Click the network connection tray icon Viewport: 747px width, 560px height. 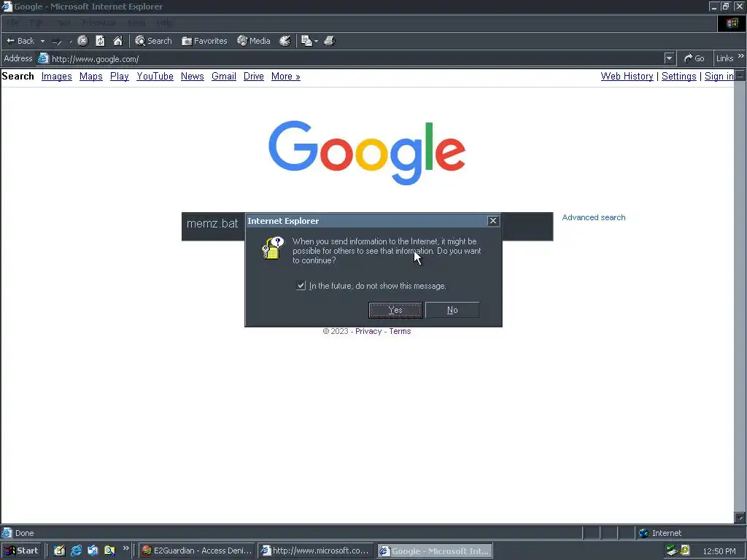click(672, 551)
